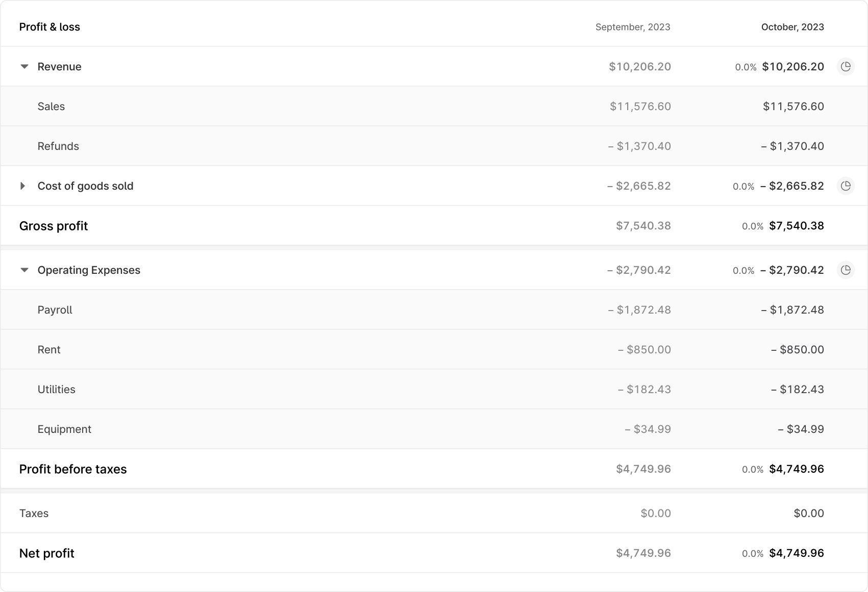The width and height of the screenshot is (868, 592).
Task: Click the Profit & loss title
Action: [x=49, y=27]
